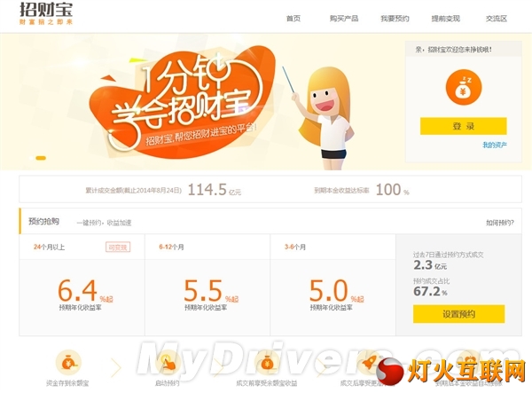This screenshot has height=393, width=532.
Task: Go to 购买产品 page
Action: tap(344, 19)
